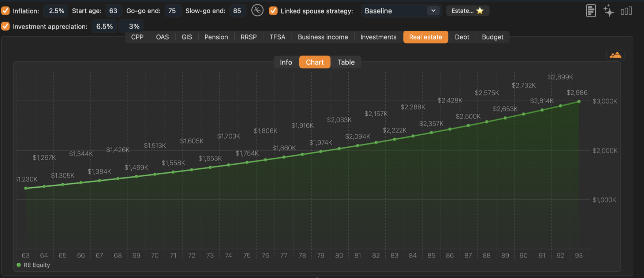Click the $2,500K data label

pyautogui.click(x=468, y=116)
